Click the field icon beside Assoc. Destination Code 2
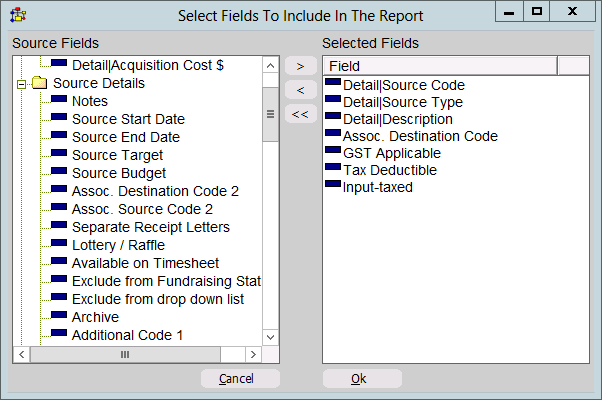602x400 pixels. pos(59,189)
